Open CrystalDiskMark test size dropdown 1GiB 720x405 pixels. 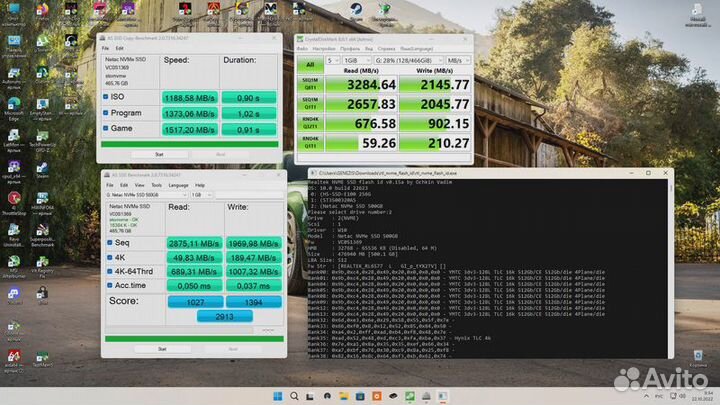pyautogui.click(x=357, y=60)
